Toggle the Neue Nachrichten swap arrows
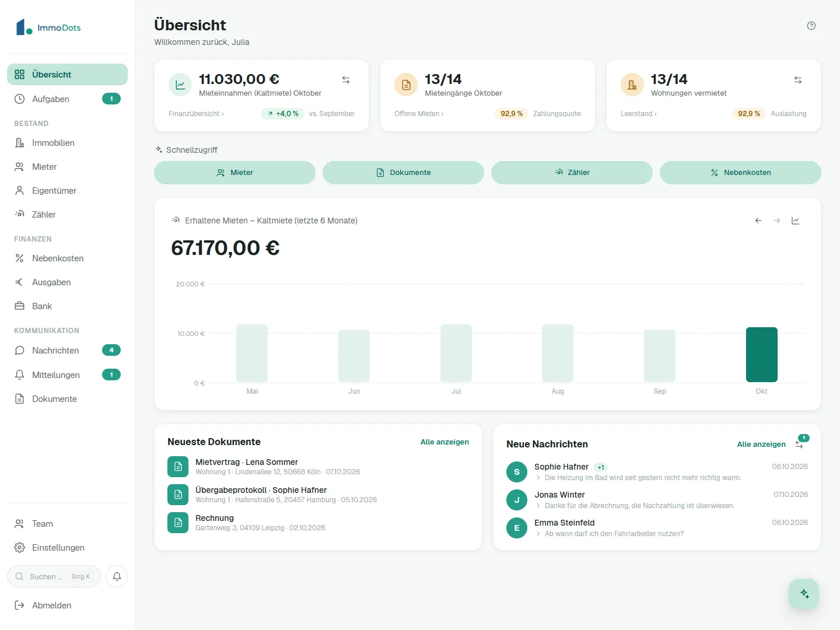This screenshot has height=630, width=840. pos(799,444)
